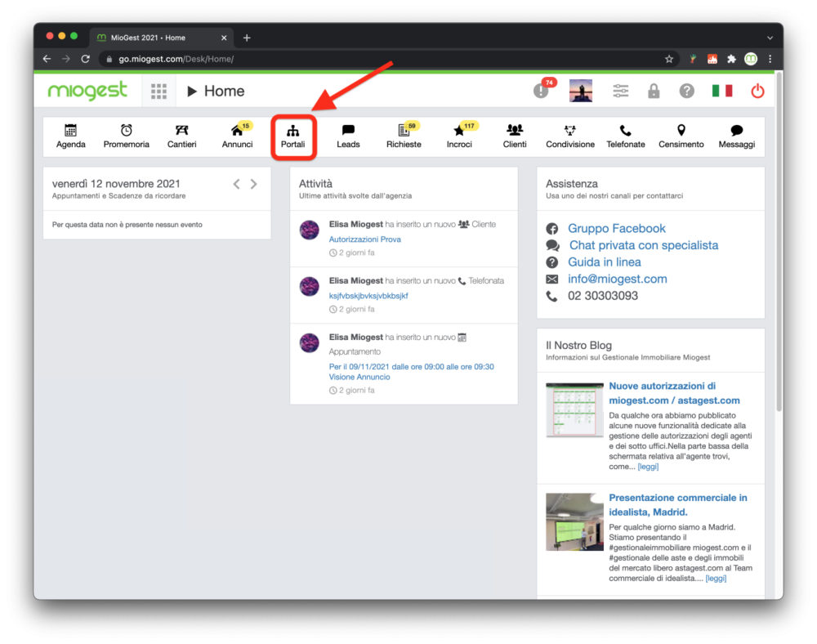
Task: Click browser back arrow
Action: coord(47,59)
